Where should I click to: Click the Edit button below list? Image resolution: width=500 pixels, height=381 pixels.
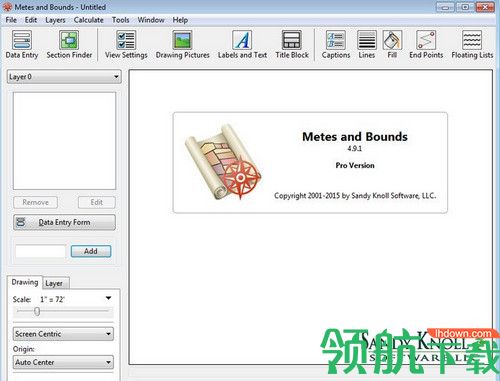(x=97, y=202)
